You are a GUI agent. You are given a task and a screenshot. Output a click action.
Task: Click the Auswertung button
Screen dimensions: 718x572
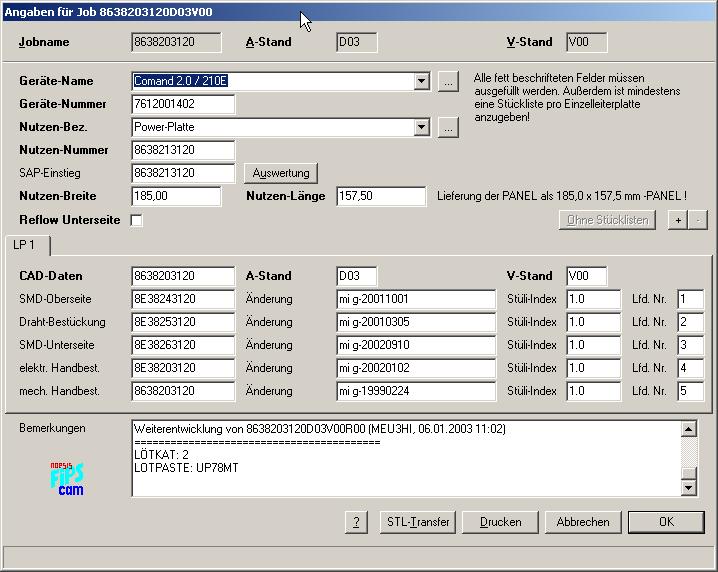[x=281, y=173]
